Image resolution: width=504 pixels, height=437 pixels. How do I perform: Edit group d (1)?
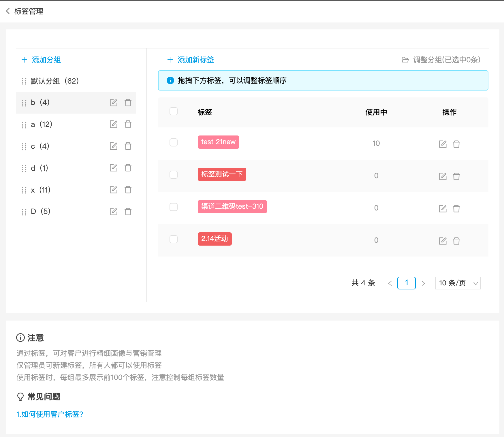coord(114,168)
